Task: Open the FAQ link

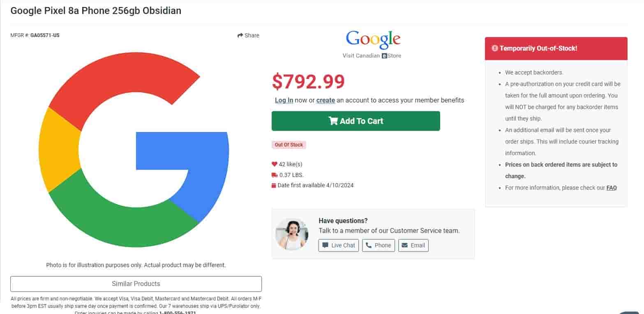Action: point(612,188)
